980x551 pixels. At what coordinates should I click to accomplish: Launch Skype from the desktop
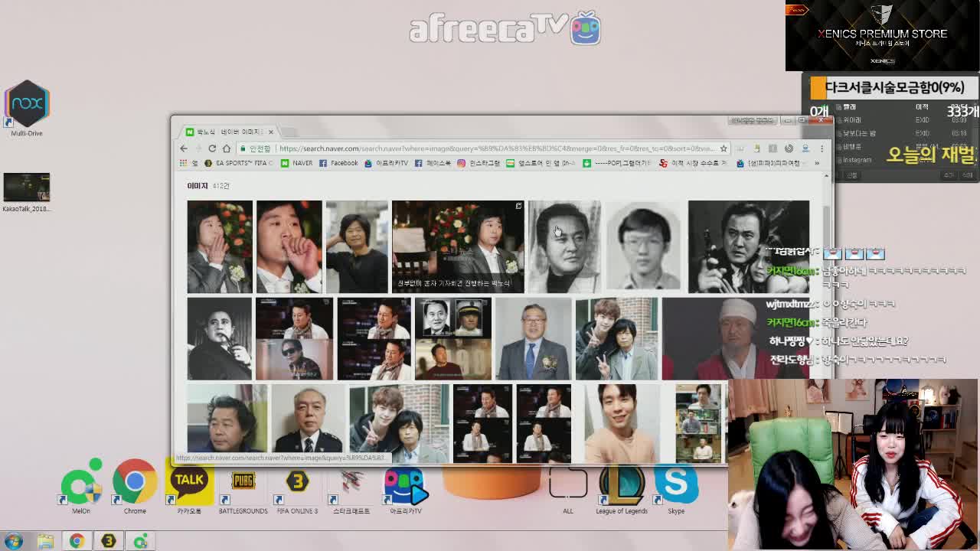(x=676, y=484)
